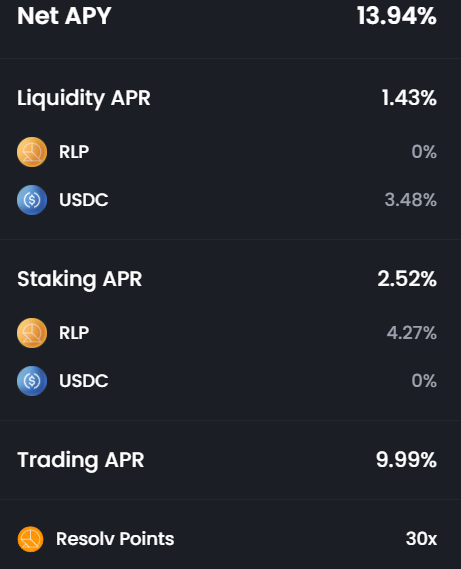461x569 pixels.
Task: Click the USDC label under Staking APR
Action: [x=84, y=381]
